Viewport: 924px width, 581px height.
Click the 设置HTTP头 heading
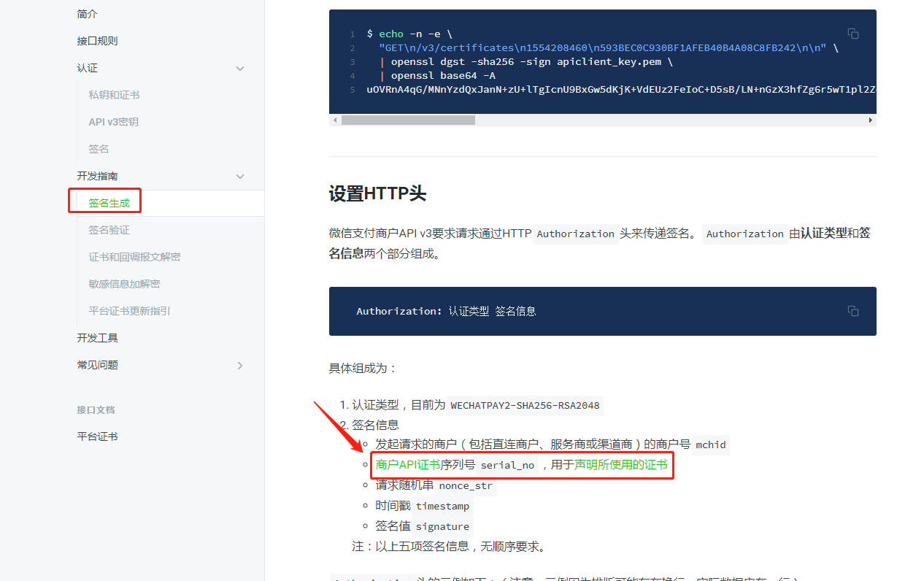377,193
